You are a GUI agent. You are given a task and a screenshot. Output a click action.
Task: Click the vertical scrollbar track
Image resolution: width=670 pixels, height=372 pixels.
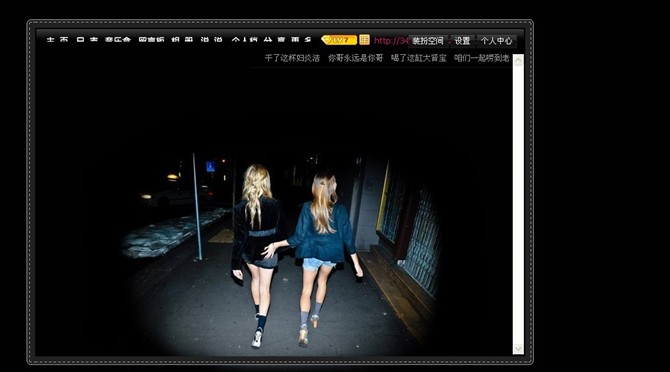click(518, 204)
